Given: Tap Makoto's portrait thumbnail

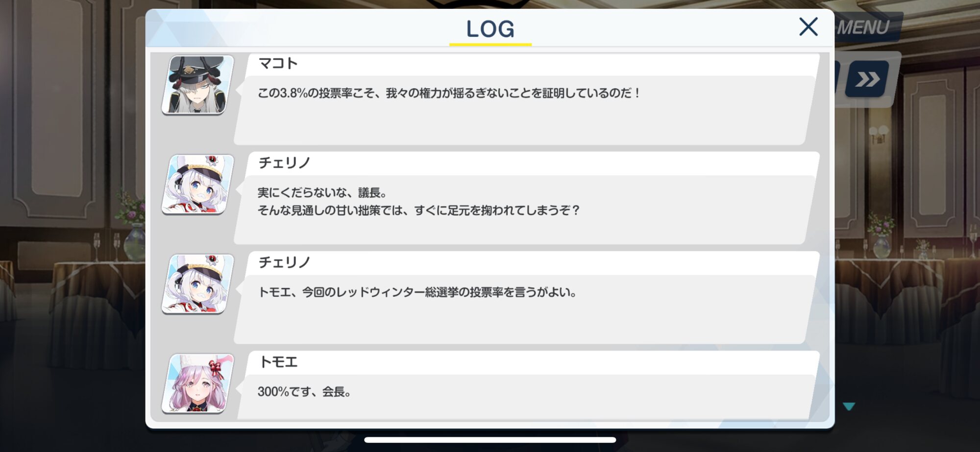Looking at the screenshot, I should [x=197, y=85].
